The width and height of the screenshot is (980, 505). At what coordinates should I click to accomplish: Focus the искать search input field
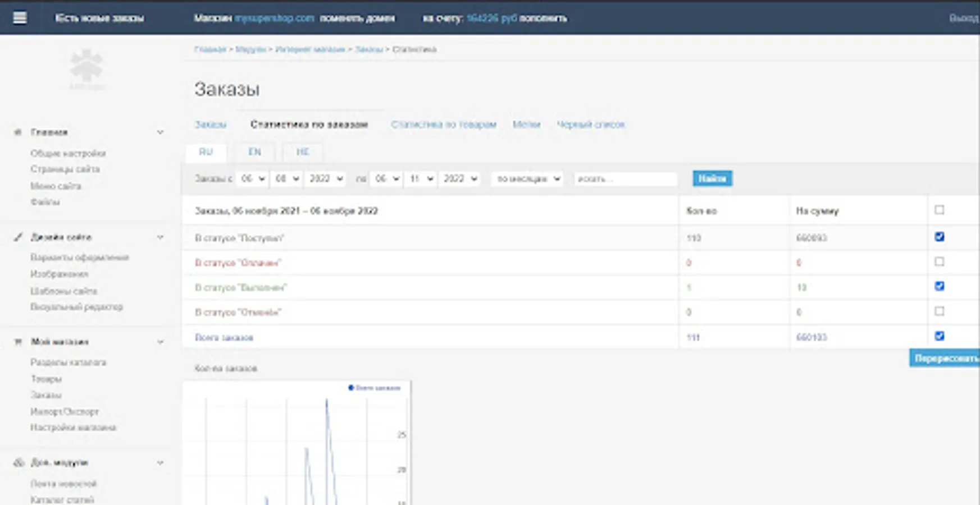click(625, 179)
